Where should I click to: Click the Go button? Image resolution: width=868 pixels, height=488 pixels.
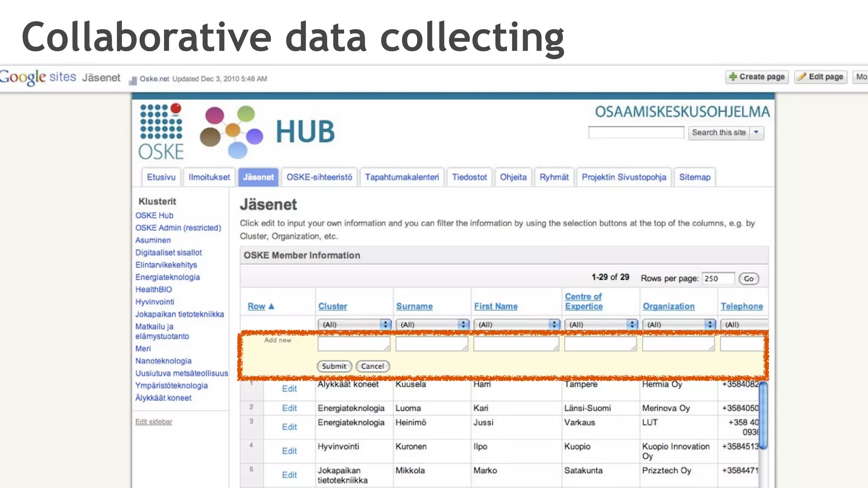(x=748, y=278)
